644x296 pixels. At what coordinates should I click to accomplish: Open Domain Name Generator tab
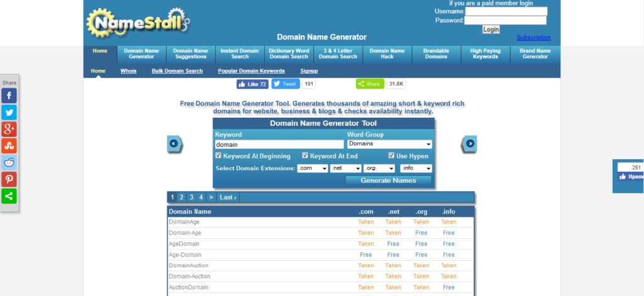point(142,54)
